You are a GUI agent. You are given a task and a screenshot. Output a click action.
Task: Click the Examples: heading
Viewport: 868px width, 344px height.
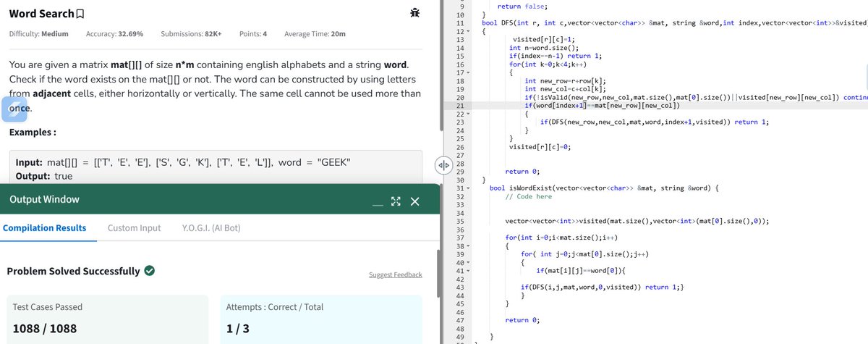tap(33, 133)
